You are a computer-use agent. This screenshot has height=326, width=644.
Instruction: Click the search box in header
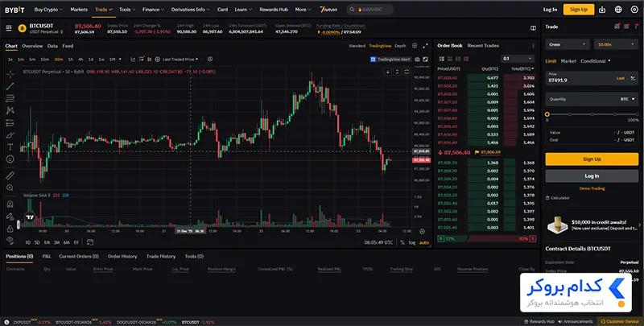(x=370, y=10)
